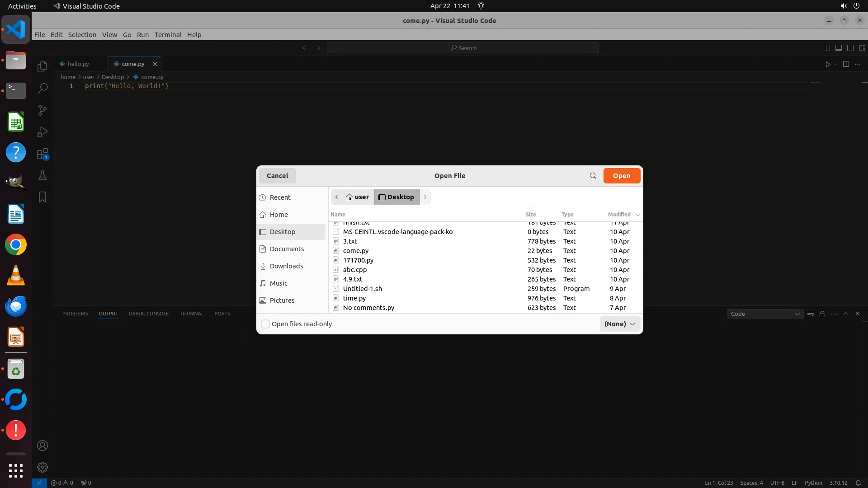Check the Open files read-only checkbox

(x=265, y=324)
